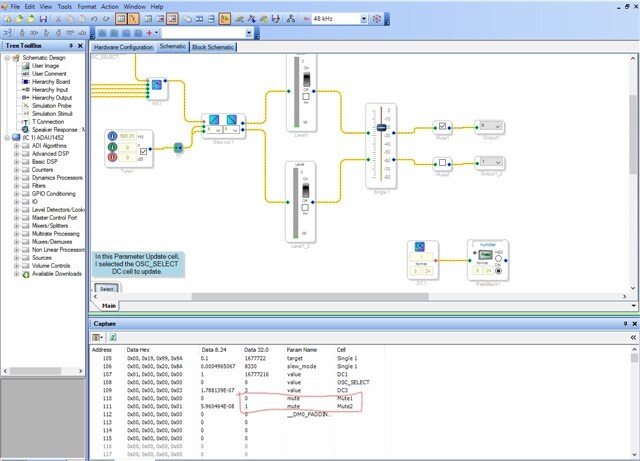Image resolution: width=640 pixels, height=461 pixels.
Task: Click the Redo arrow icon
Action: pyautogui.click(x=106, y=19)
